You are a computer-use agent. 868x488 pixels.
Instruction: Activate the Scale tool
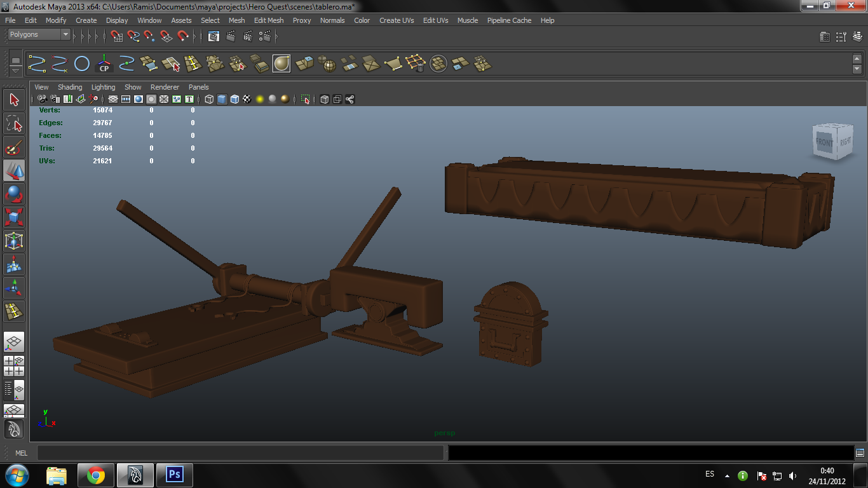click(x=14, y=217)
